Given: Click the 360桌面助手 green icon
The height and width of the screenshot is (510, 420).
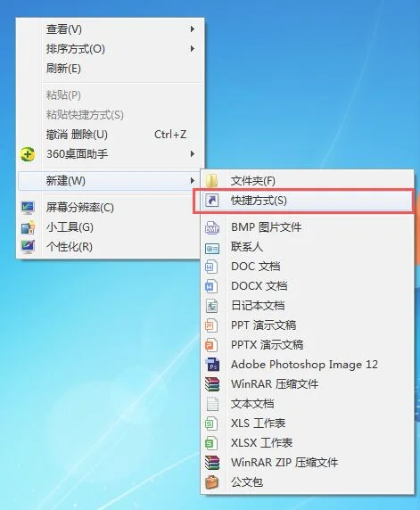Looking at the screenshot, I should 28,154.
